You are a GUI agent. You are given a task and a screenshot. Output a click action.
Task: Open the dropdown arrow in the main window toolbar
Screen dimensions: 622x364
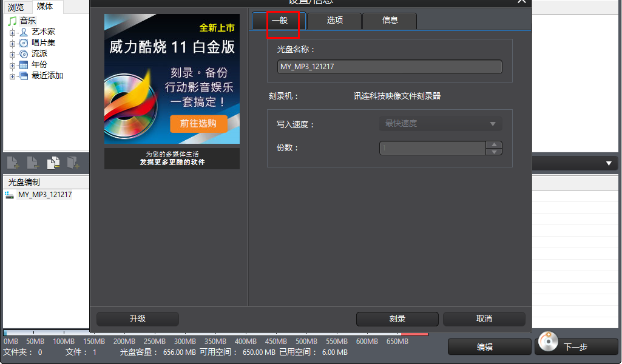609,163
